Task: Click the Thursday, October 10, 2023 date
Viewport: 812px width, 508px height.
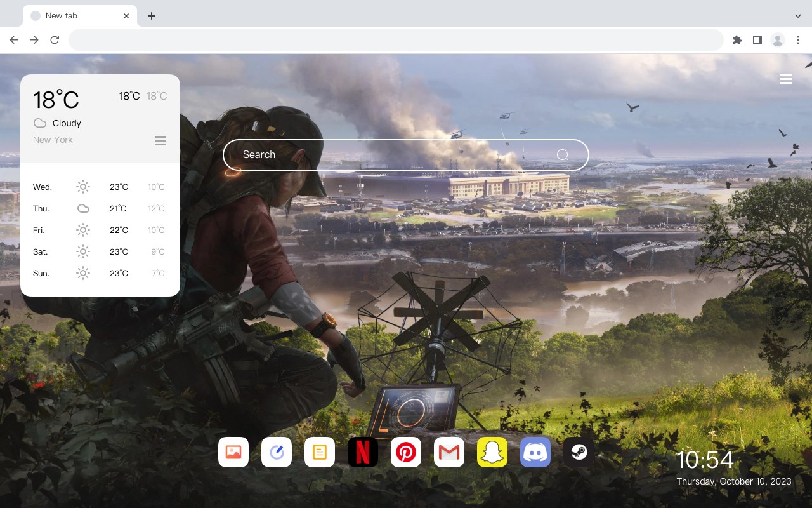Action: click(734, 481)
